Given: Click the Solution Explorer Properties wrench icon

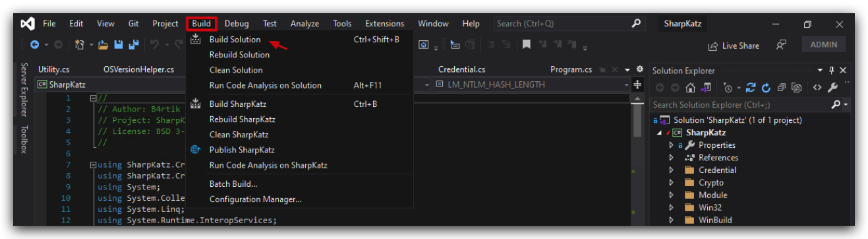Looking at the screenshot, I should [832, 87].
